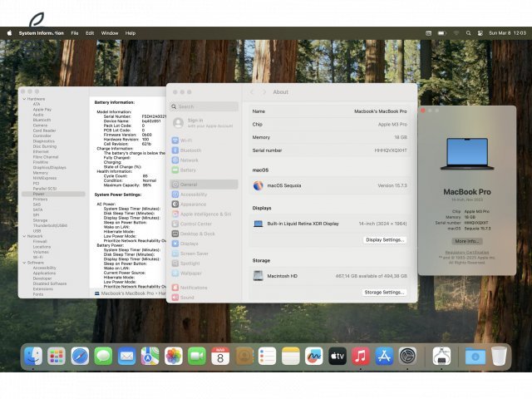Open Appearance in System Settings sidebar
The image size is (532, 399).
[204, 204]
